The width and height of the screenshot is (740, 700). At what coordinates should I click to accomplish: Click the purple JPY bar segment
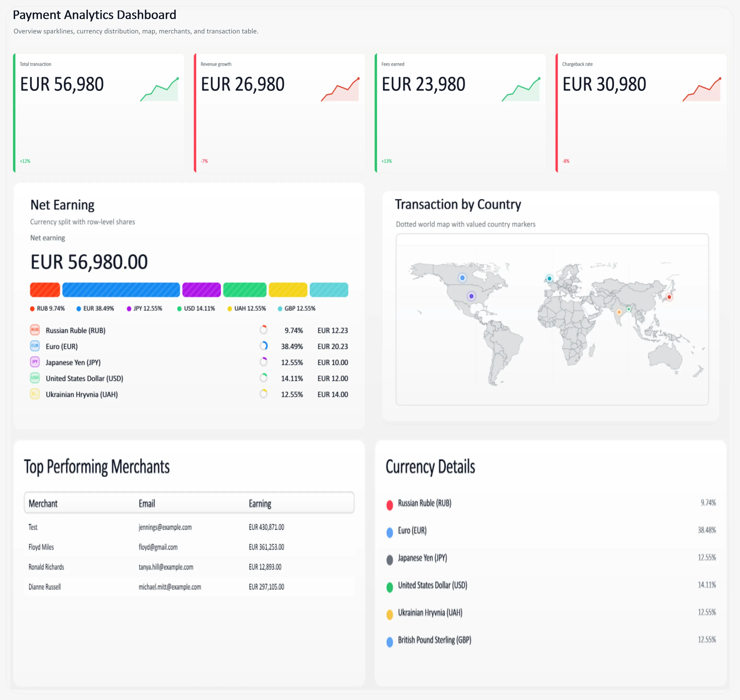pyautogui.click(x=201, y=290)
